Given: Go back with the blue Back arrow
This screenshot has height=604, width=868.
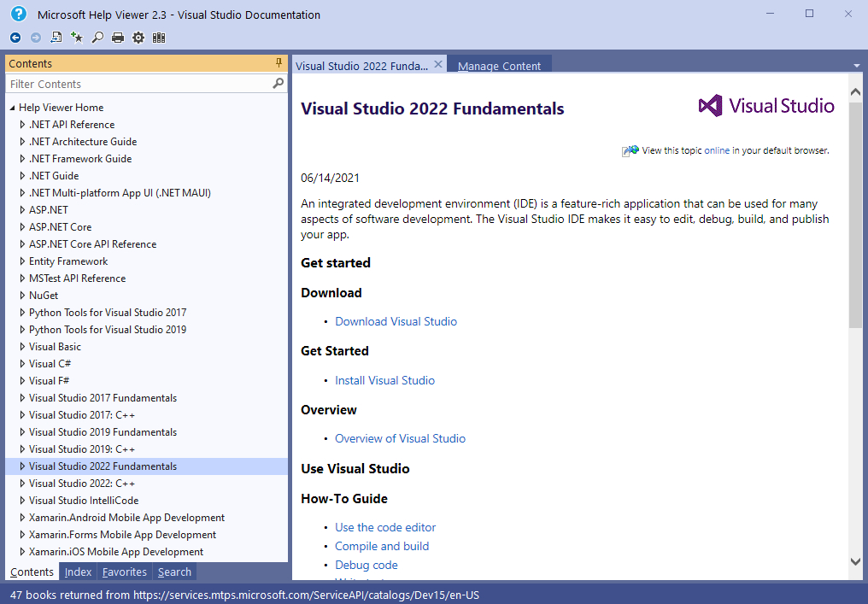Looking at the screenshot, I should (x=15, y=38).
